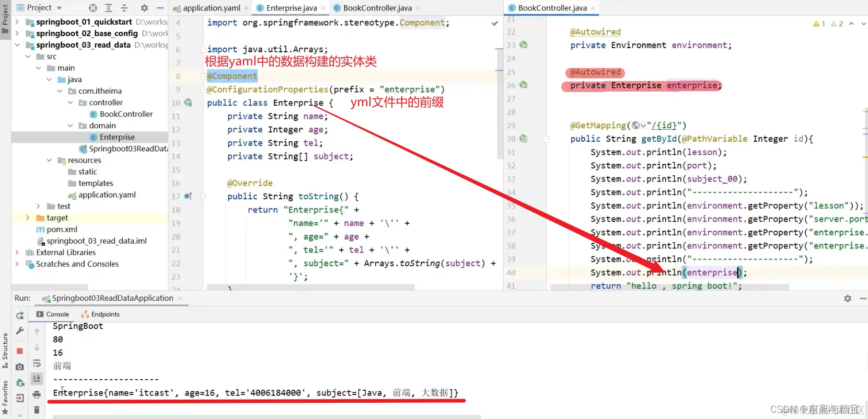Open the Run panel settings gear

(x=848, y=298)
